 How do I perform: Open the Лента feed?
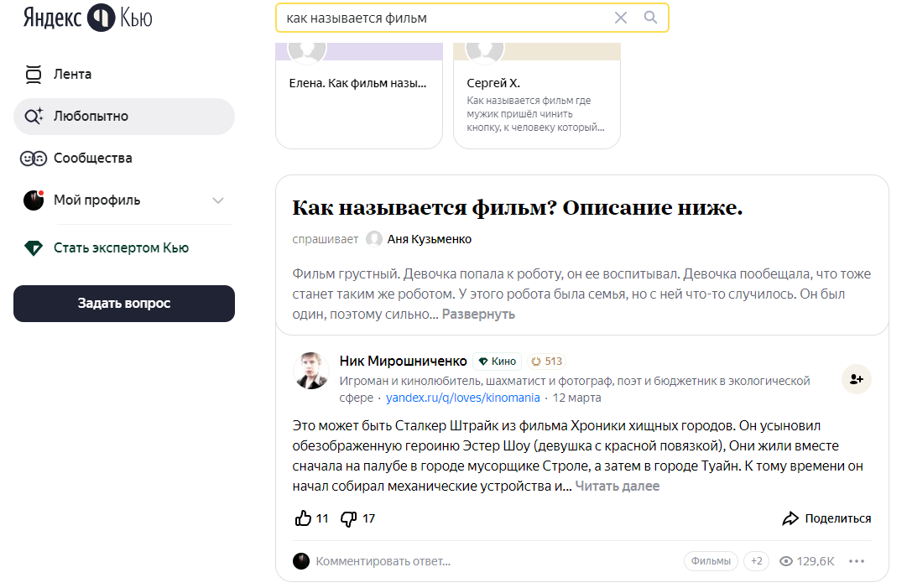pyautogui.click(x=72, y=74)
